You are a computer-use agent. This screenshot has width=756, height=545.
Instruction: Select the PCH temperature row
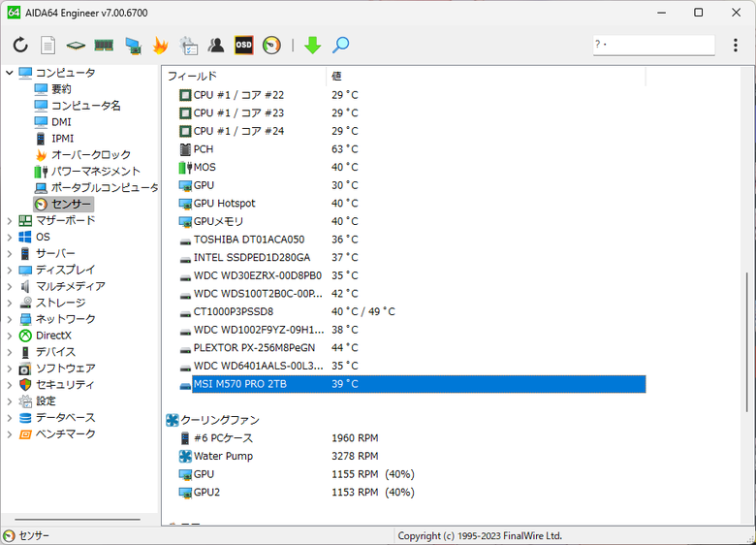[x=412, y=149]
